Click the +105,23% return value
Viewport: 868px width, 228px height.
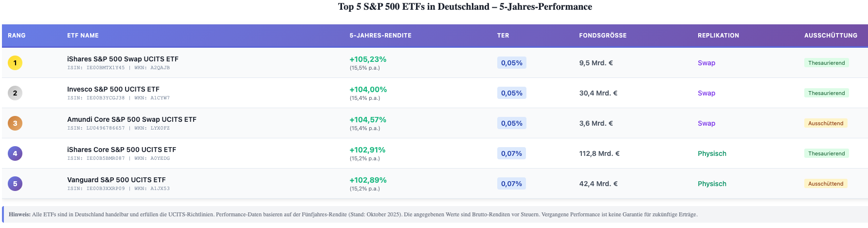point(368,59)
